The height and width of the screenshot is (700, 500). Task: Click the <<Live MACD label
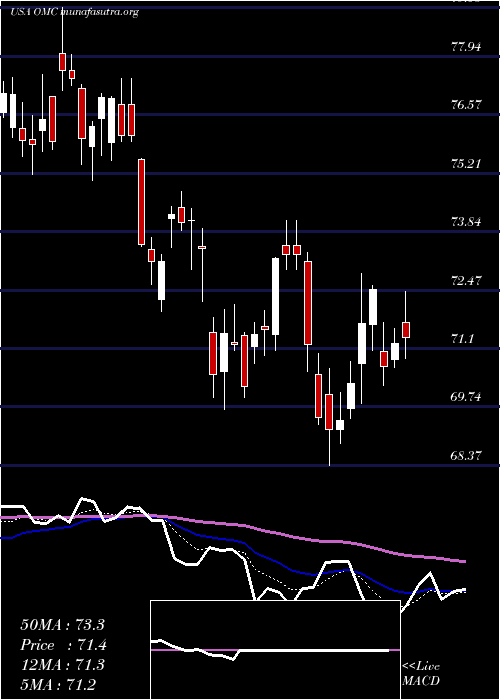point(421,674)
